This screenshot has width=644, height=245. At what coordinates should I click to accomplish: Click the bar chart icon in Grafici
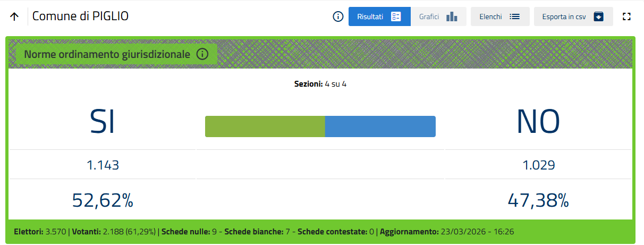pos(452,16)
